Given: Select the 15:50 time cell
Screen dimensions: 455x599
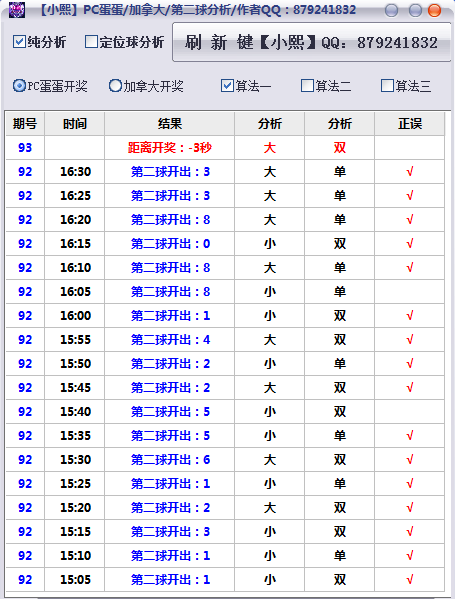Looking at the screenshot, I should (75, 364).
